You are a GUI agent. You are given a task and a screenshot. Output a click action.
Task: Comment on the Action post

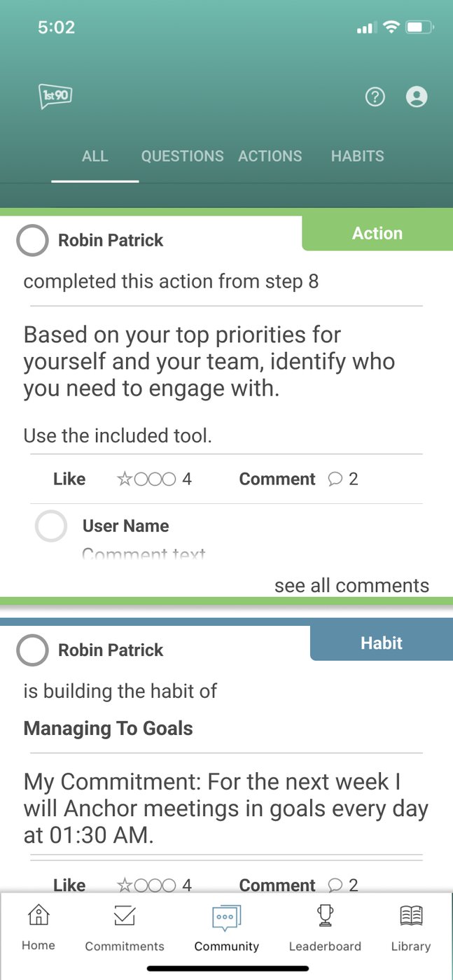pos(277,479)
